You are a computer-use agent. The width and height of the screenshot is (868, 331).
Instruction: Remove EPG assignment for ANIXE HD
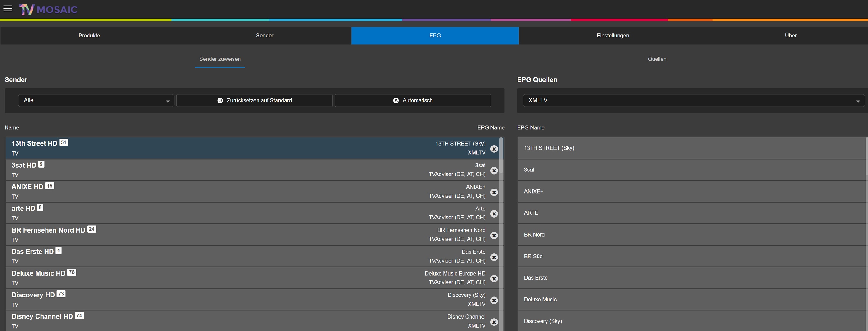[x=494, y=192]
